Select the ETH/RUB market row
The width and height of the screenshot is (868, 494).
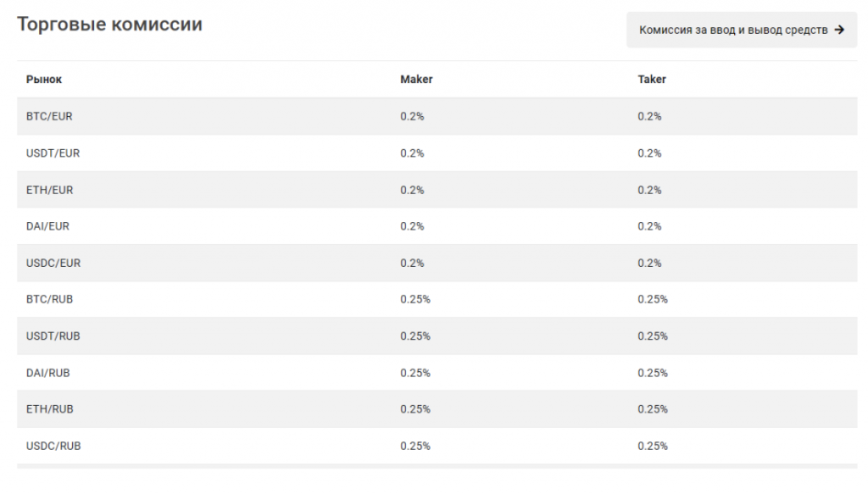click(x=49, y=409)
